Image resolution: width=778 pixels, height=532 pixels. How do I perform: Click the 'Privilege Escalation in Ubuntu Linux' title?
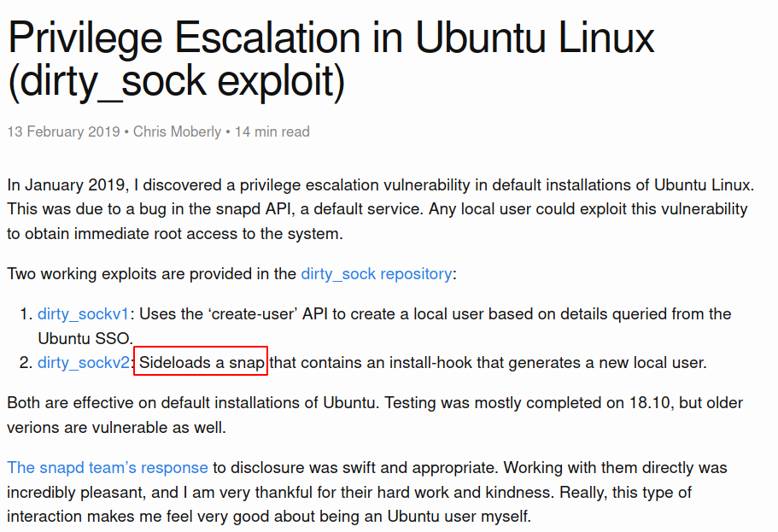click(x=331, y=38)
